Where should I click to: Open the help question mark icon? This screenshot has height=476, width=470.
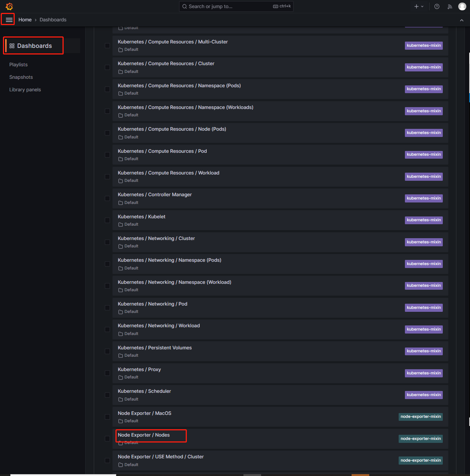point(437,6)
